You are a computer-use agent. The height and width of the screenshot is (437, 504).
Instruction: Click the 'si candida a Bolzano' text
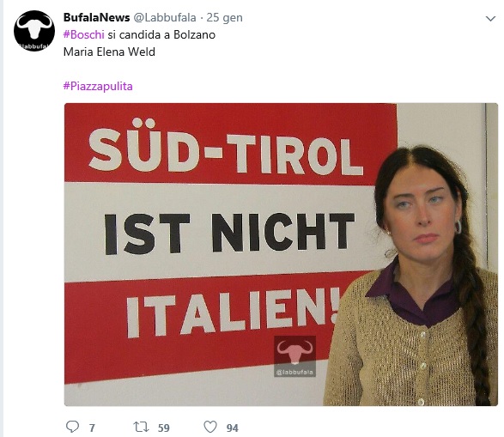[x=161, y=34]
